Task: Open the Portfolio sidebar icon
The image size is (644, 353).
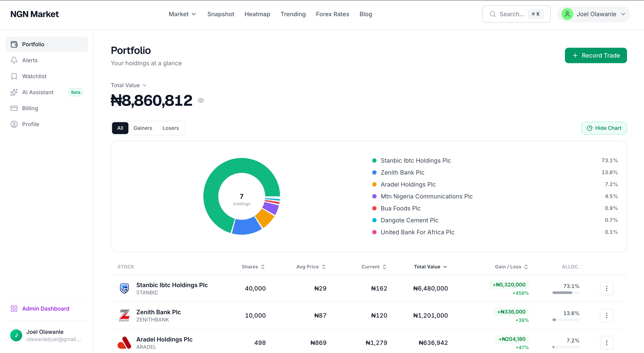Action: pyautogui.click(x=14, y=44)
